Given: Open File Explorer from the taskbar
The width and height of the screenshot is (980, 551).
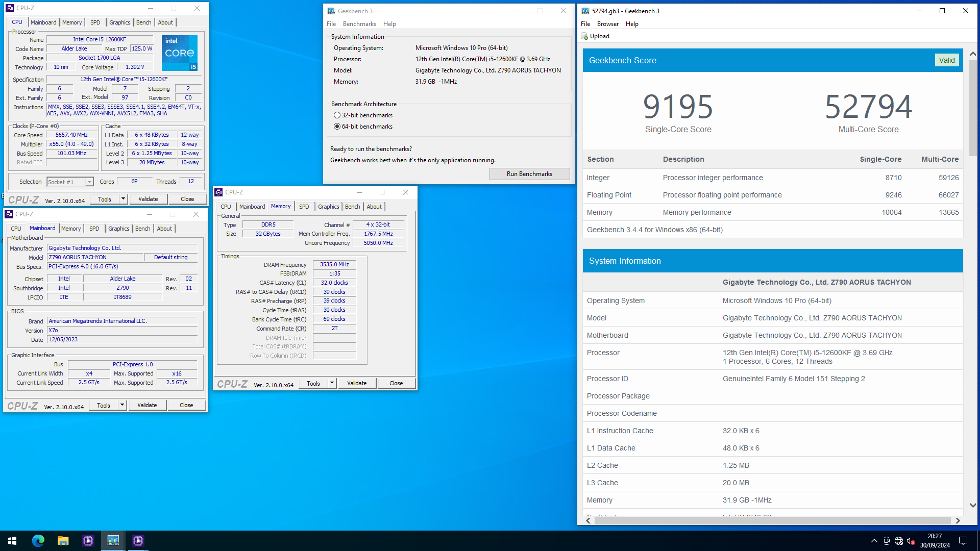Looking at the screenshot, I should click(63, 541).
